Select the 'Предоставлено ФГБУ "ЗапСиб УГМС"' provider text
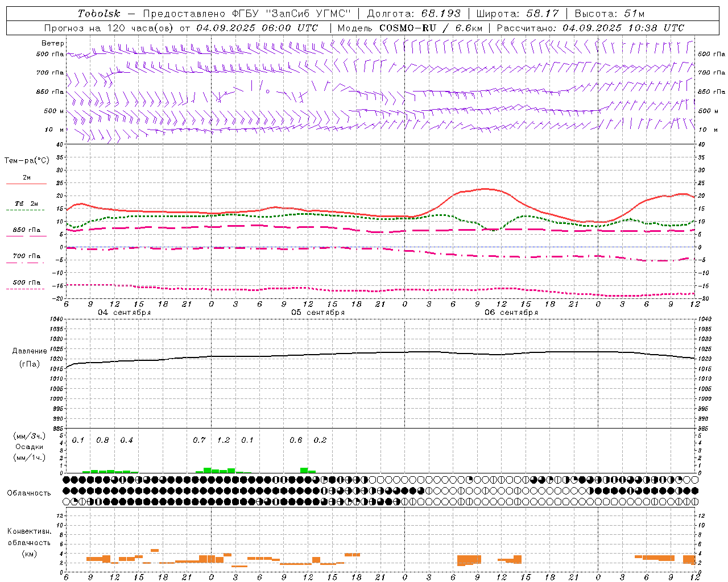Image resolution: width=728 pixels, height=582 pixels. coord(247,14)
